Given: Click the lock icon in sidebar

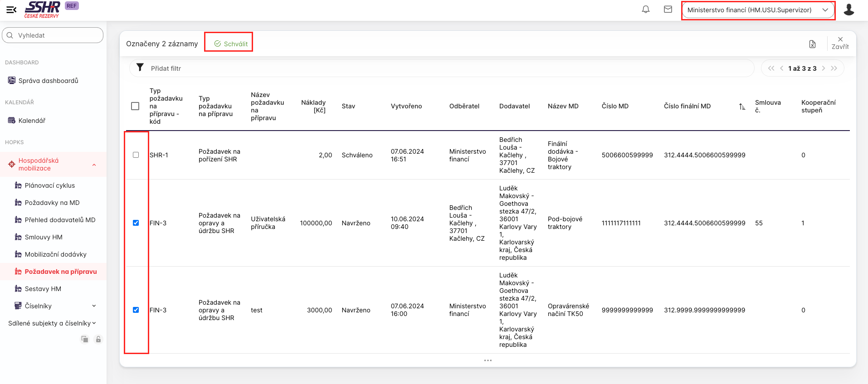Looking at the screenshot, I should click(x=98, y=339).
